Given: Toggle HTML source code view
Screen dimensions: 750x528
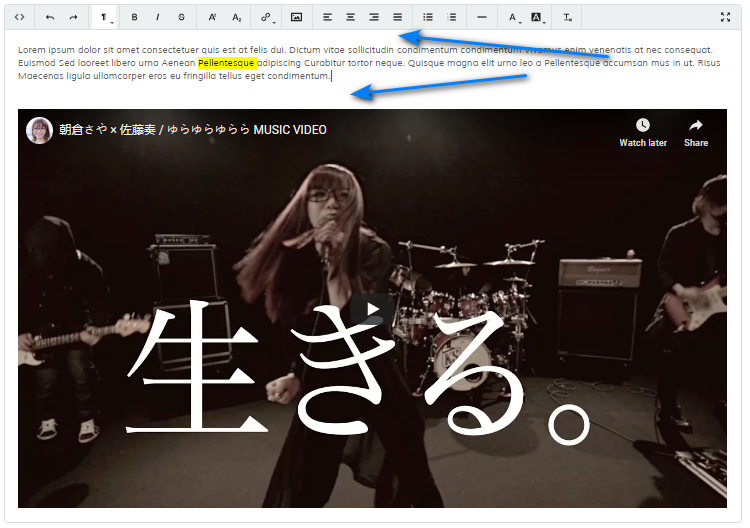Looking at the screenshot, I should pos(19,17).
